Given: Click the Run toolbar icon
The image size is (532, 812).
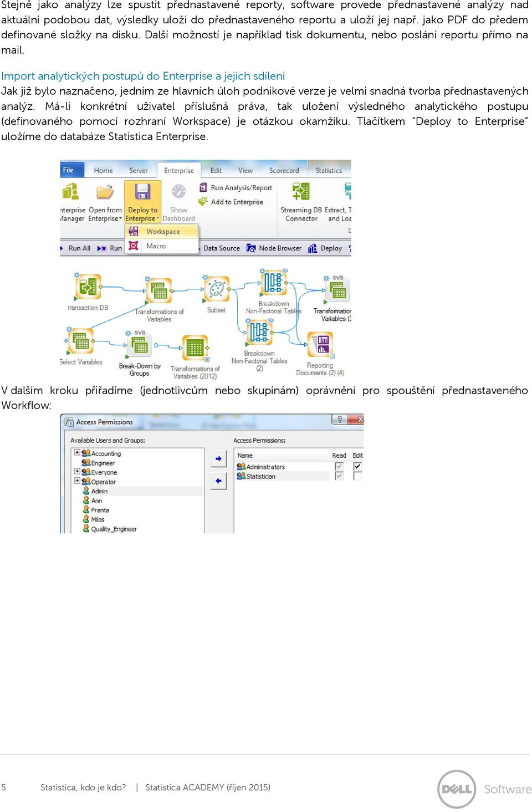Looking at the screenshot, I should (102, 248).
